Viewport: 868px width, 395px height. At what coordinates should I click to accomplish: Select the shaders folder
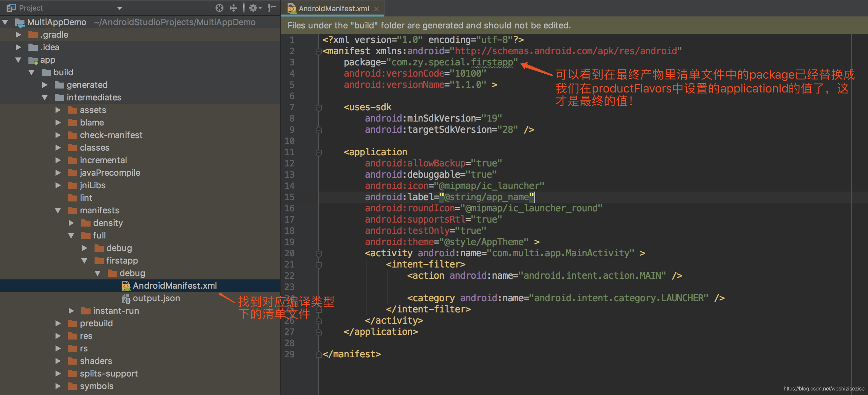click(96, 361)
